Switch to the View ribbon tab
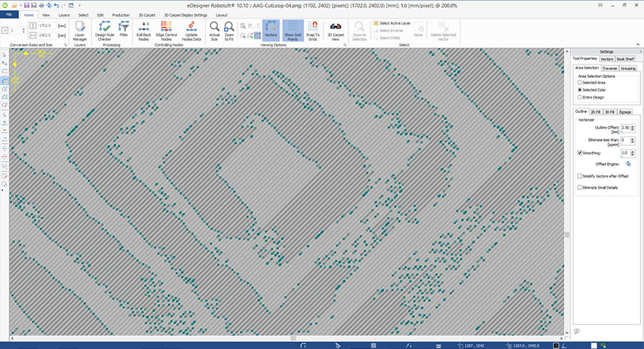Image resolution: width=644 pixels, height=349 pixels. [46, 15]
